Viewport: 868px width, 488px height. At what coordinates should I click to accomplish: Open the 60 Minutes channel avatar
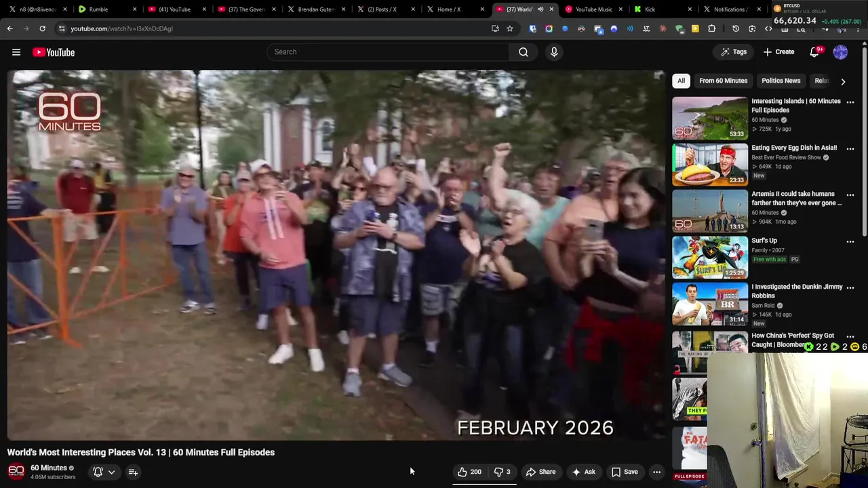coord(16,472)
